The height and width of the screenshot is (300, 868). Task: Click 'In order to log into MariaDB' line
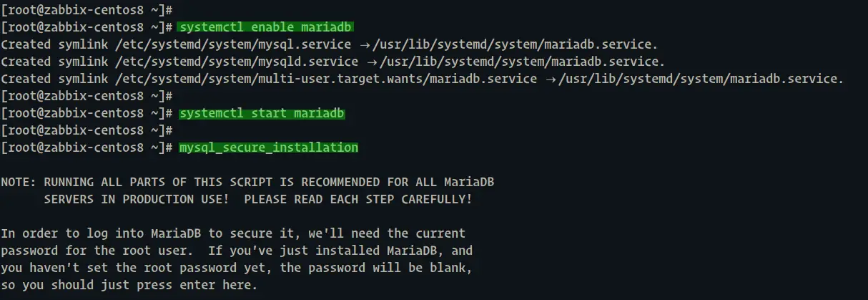(x=233, y=233)
